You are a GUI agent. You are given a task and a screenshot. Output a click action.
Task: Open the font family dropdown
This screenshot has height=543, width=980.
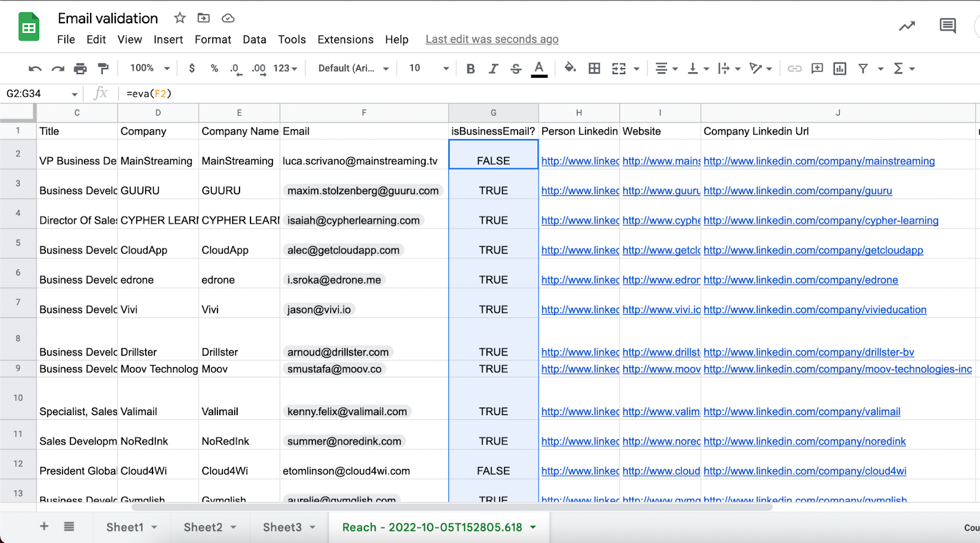click(353, 68)
